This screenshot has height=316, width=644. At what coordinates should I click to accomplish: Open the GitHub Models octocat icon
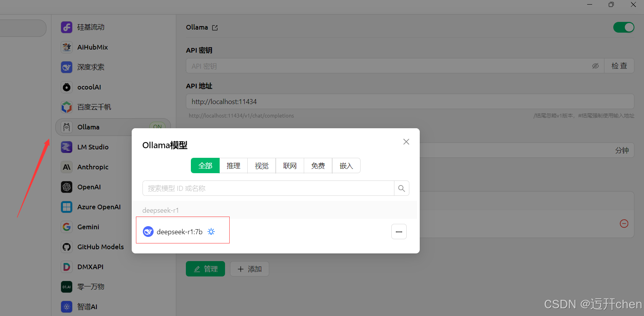(66, 247)
